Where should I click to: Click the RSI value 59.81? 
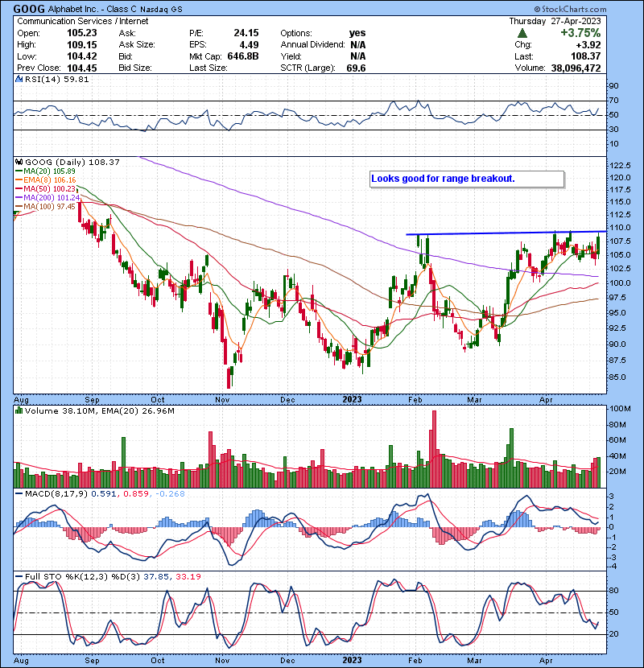[75, 79]
